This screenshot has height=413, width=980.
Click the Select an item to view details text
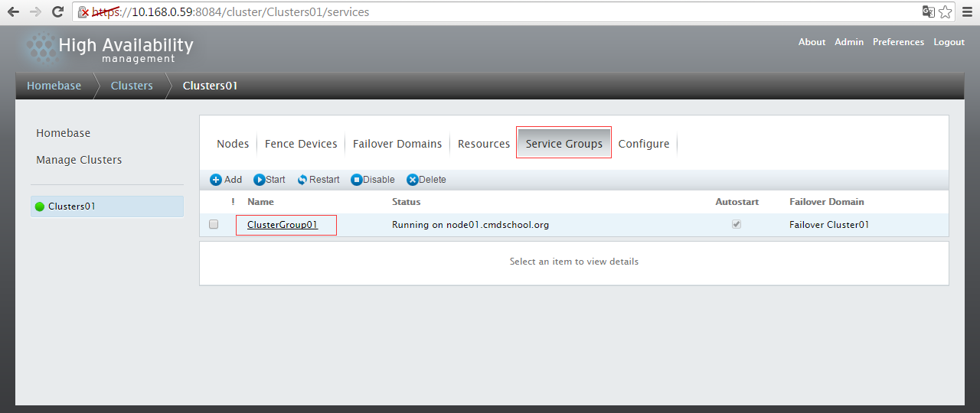point(574,262)
